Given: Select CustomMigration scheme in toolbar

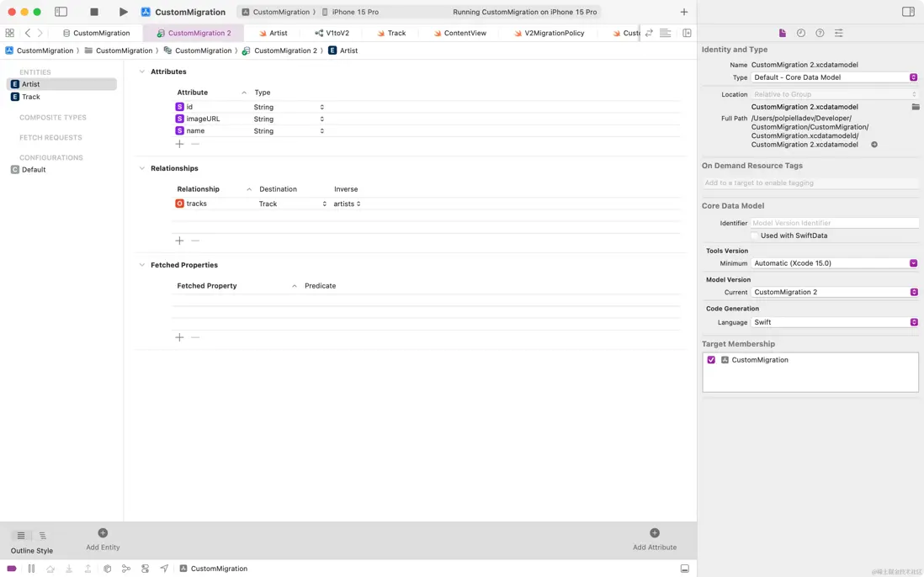Looking at the screenshot, I should pos(275,12).
